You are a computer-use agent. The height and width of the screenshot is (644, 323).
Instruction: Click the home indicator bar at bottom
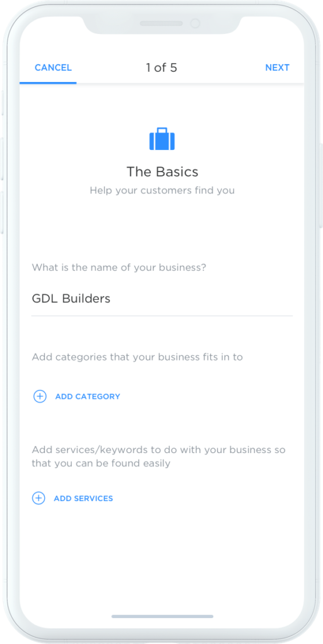click(x=162, y=616)
